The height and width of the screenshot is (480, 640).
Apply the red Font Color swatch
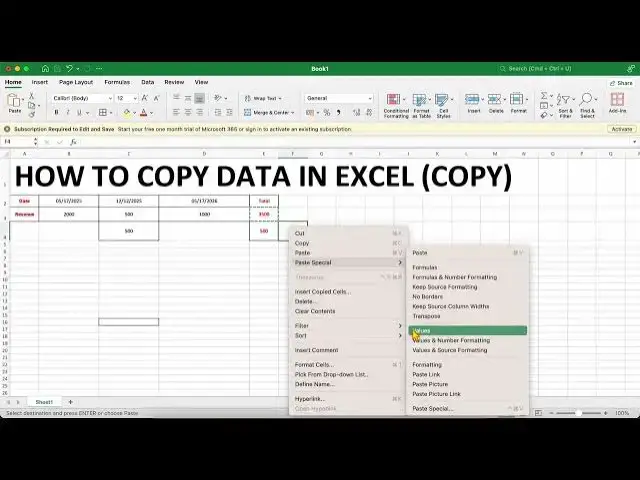point(144,113)
